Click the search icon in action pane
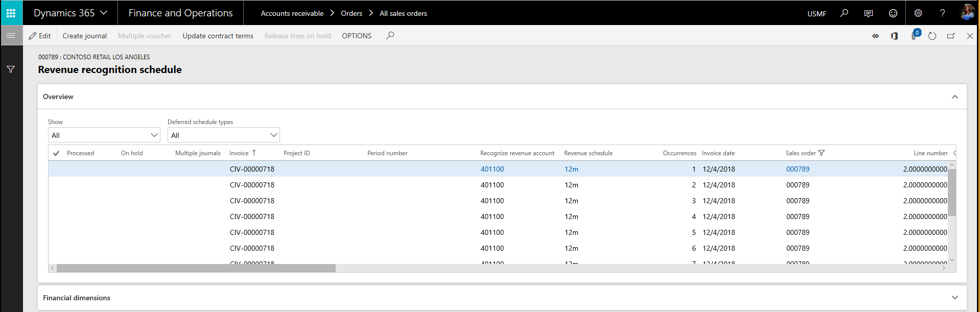The width and height of the screenshot is (980, 312). pyautogui.click(x=390, y=36)
